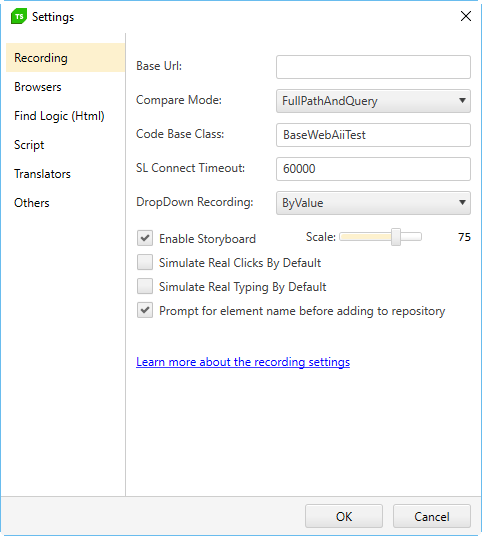Click the Base Url input field
The image size is (482, 536).
click(373, 67)
